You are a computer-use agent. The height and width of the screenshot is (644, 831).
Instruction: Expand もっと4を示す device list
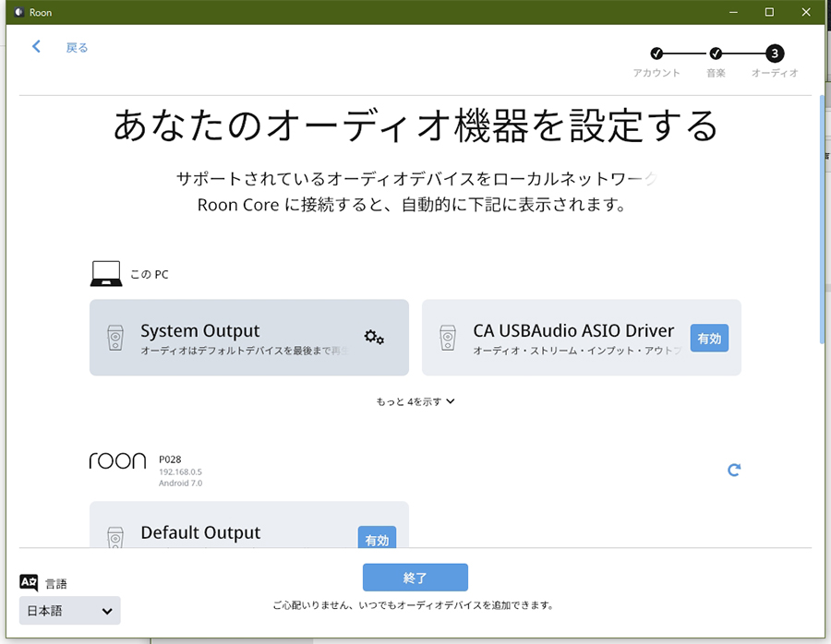(415, 401)
